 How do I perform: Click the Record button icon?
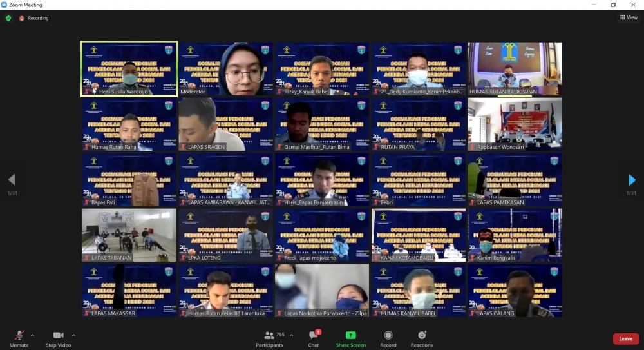click(x=388, y=335)
